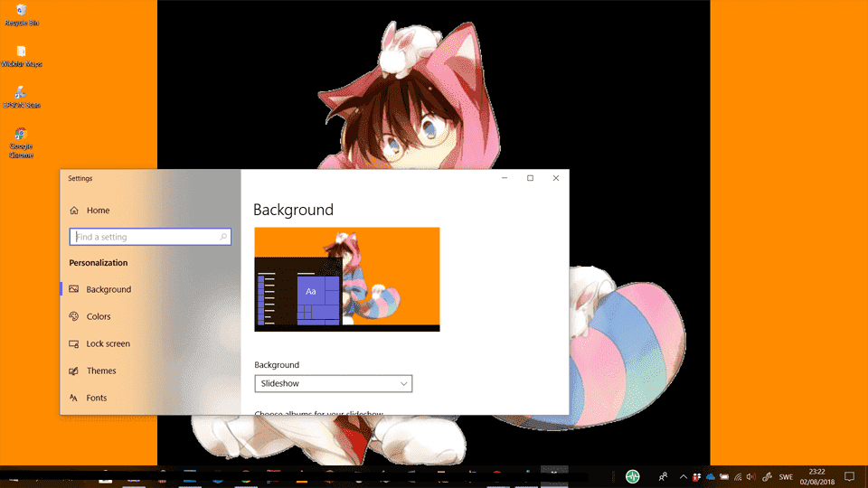The height and width of the screenshot is (488, 868).
Task: Click the Find a setting search box
Action: 150,237
